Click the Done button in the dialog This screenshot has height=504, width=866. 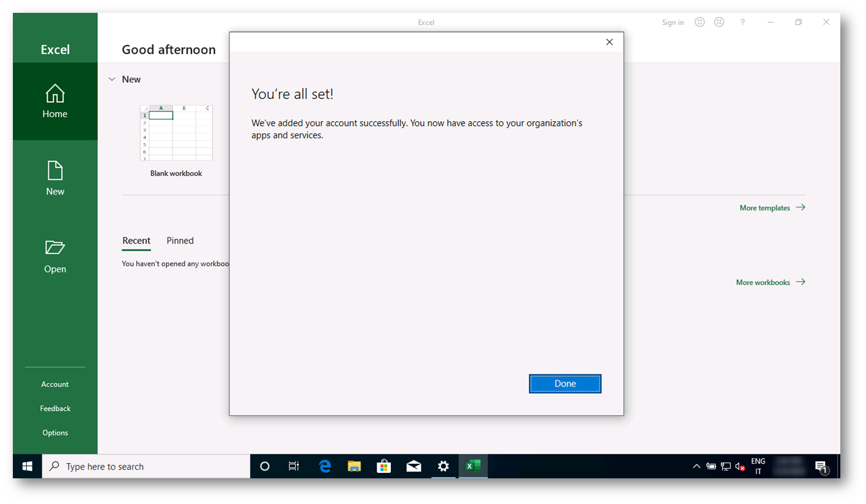click(x=565, y=384)
